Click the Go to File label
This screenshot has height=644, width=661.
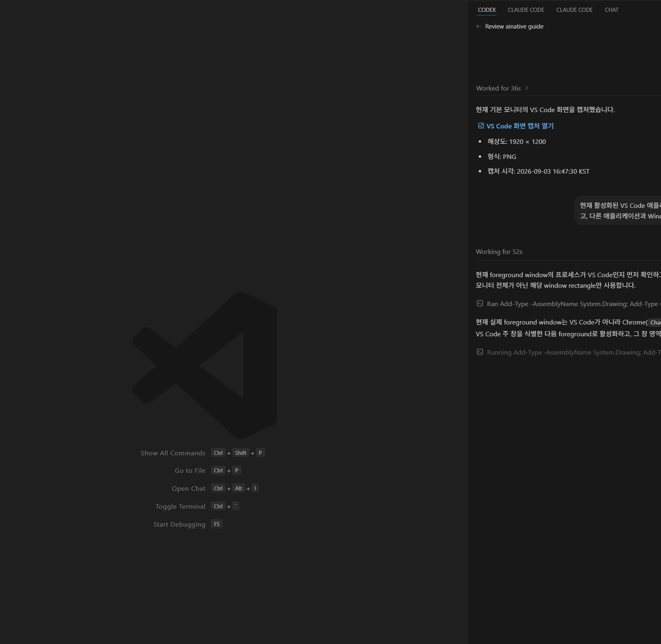point(190,470)
